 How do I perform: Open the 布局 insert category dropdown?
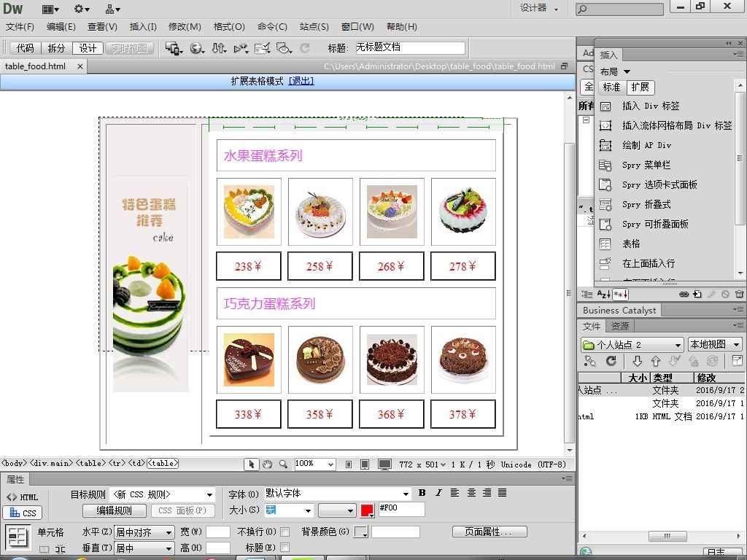[615, 72]
